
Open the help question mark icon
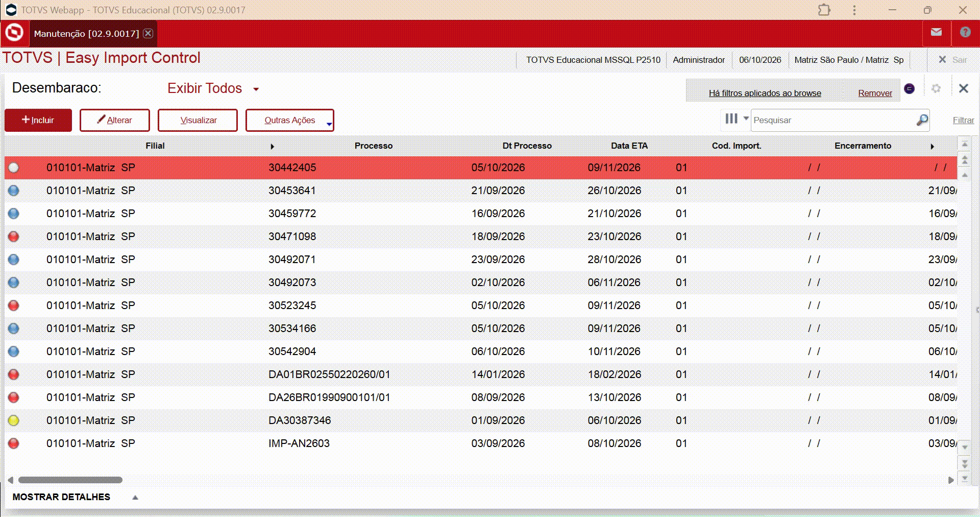click(x=965, y=32)
